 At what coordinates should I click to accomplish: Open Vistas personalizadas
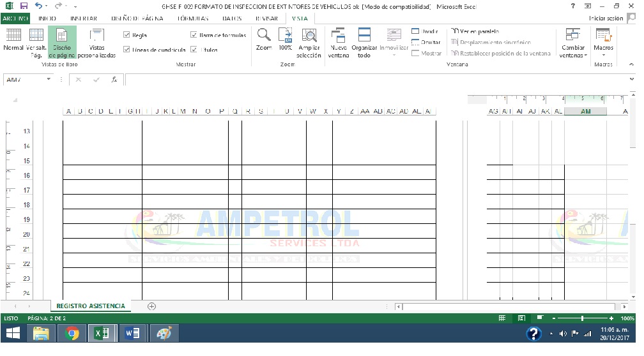[96, 43]
